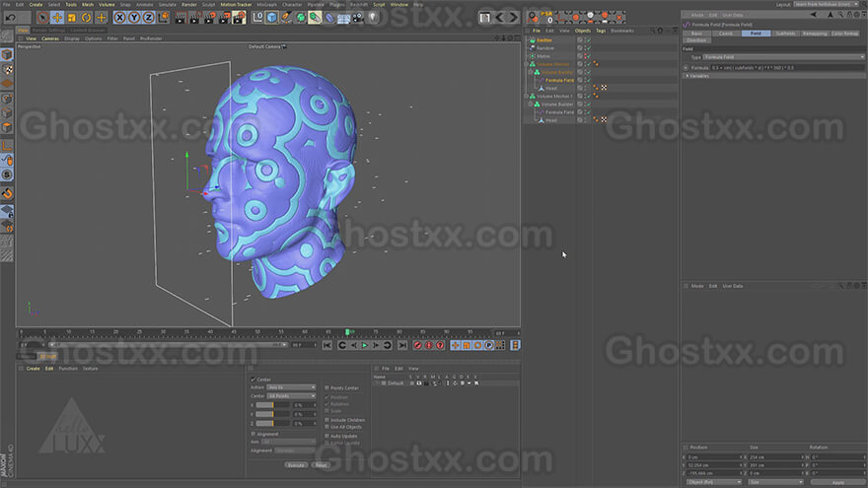Open viewport Cameras menu
868x488 pixels.
[x=50, y=38]
